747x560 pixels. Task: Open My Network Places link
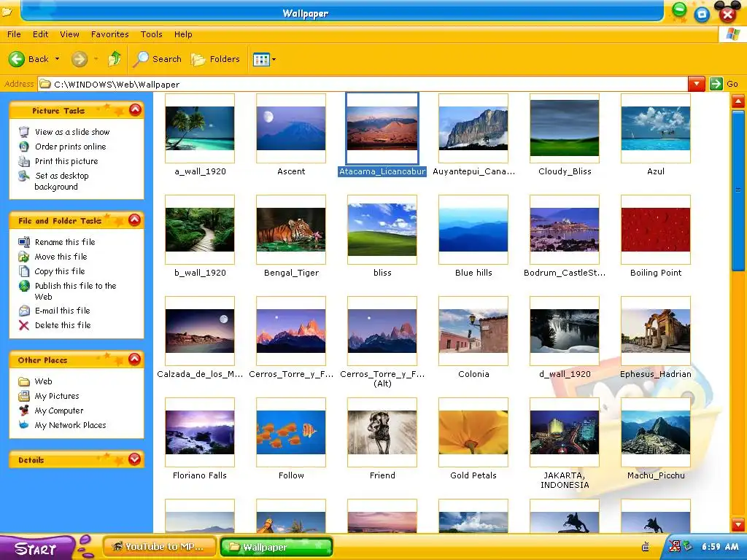(x=71, y=425)
